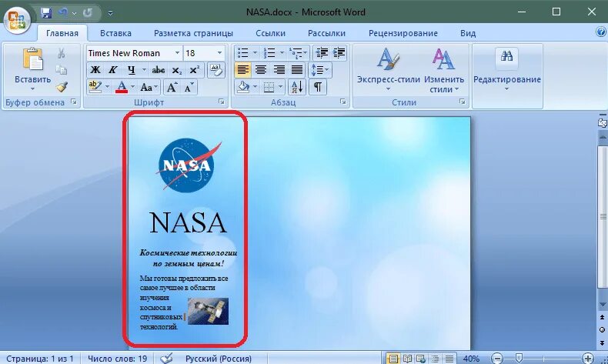
Task: Open Quick Access toolbar customization arrow
Action: 111,13
